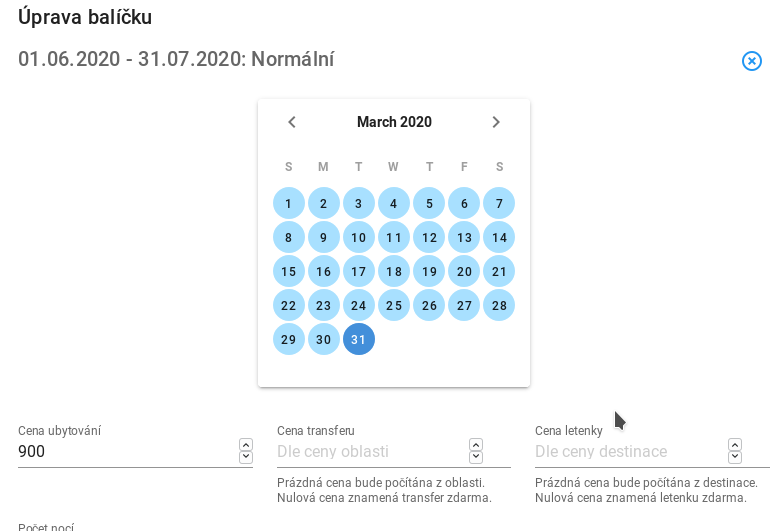Focus the Cena ubytování field showing 900

(x=128, y=452)
